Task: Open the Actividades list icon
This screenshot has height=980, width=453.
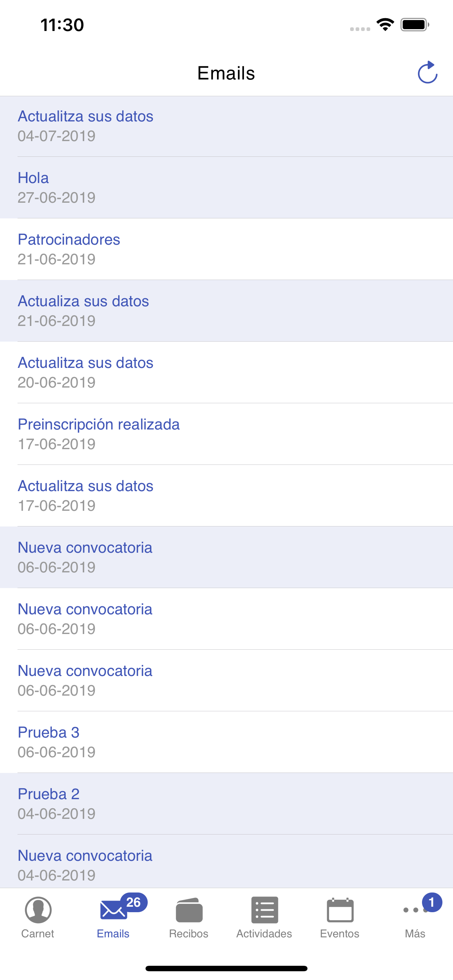Action: [264, 910]
